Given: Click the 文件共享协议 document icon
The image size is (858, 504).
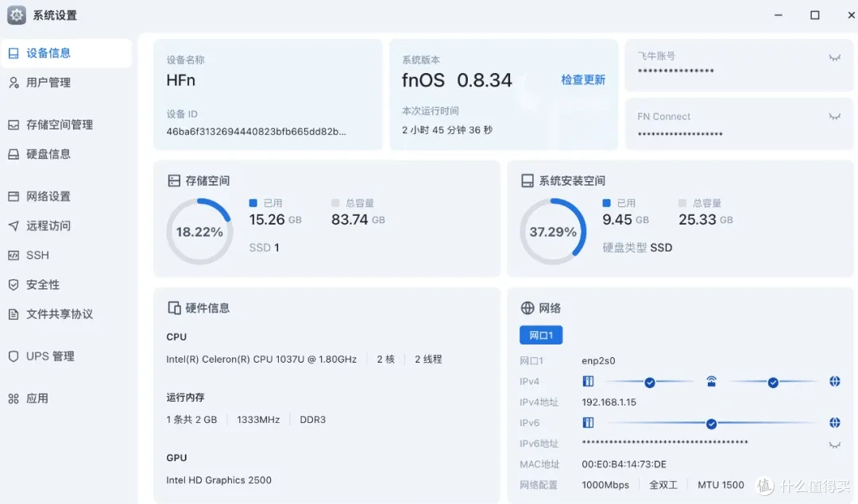Looking at the screenshot, I should [14, 314].
